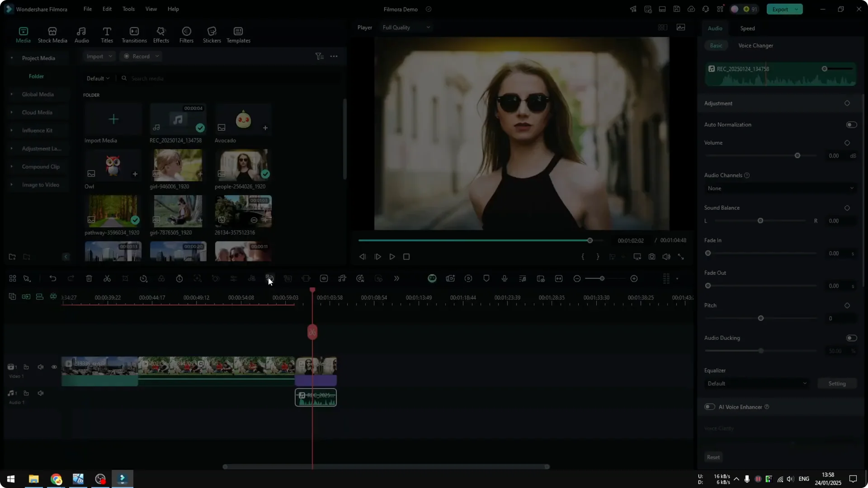Toggle Audio Ducking switch
This screenshot has width=868, height=488.
pos(851,338)
